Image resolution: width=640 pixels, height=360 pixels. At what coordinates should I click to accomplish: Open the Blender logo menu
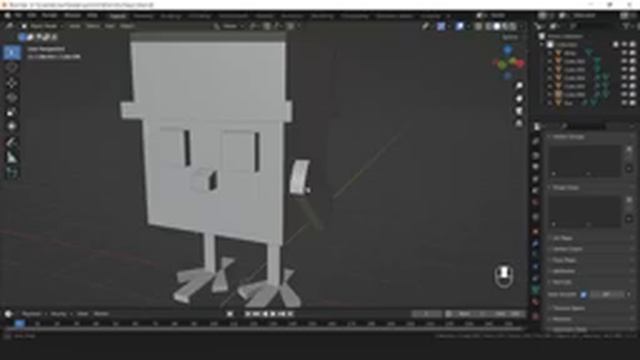click(x=7, y=16)
